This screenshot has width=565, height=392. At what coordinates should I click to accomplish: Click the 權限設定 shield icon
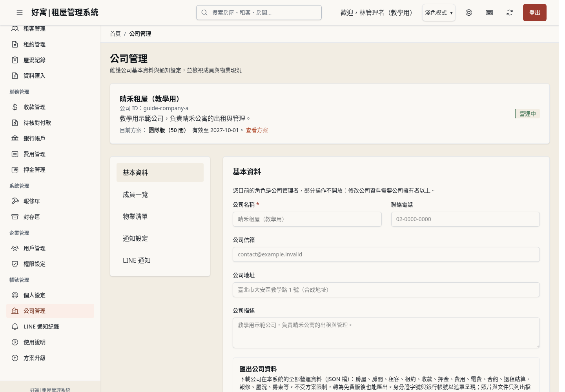pos(15,264)
